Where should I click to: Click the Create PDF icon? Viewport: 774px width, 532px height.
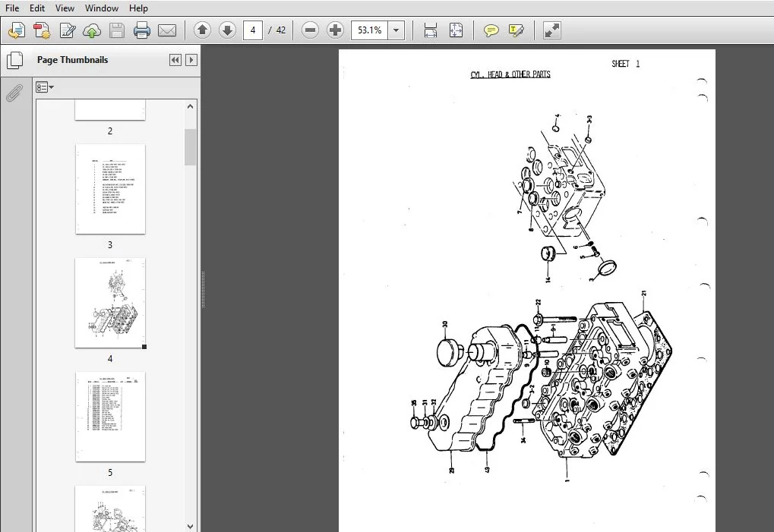click(42, 30)
